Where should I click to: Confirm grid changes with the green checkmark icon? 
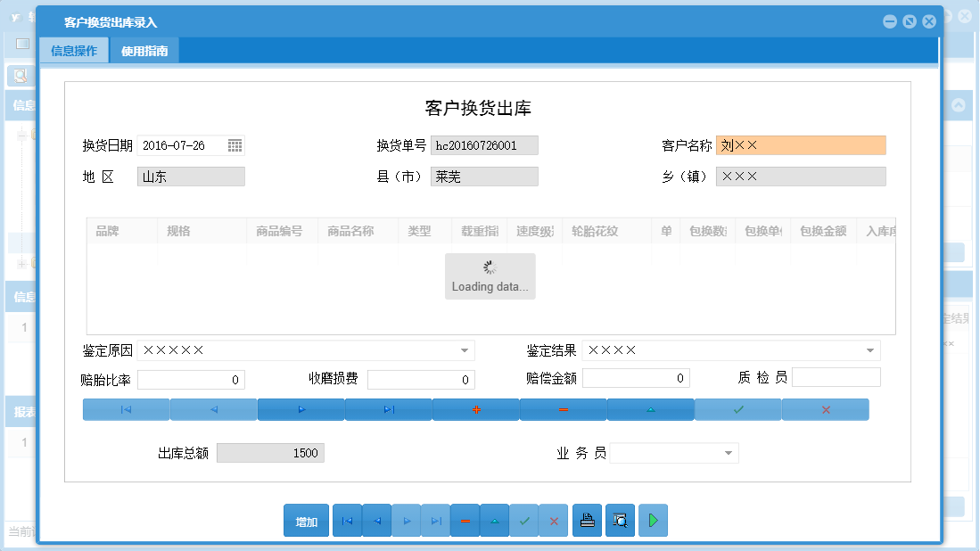[737, 409]
